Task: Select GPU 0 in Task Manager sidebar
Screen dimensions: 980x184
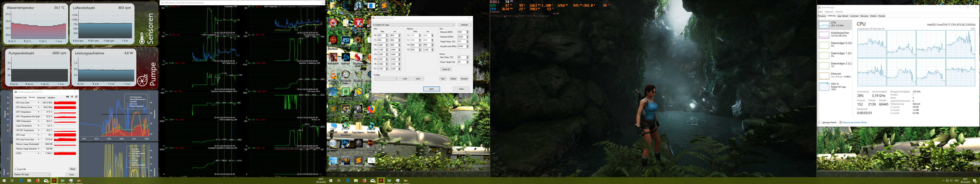Action: click(835, 86)
